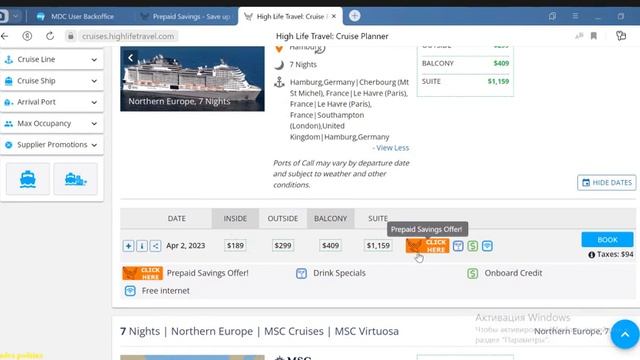This screenshot has height=360, width=640.
Task: Select the single ship view icon
Action: click(x=28, y=179)
